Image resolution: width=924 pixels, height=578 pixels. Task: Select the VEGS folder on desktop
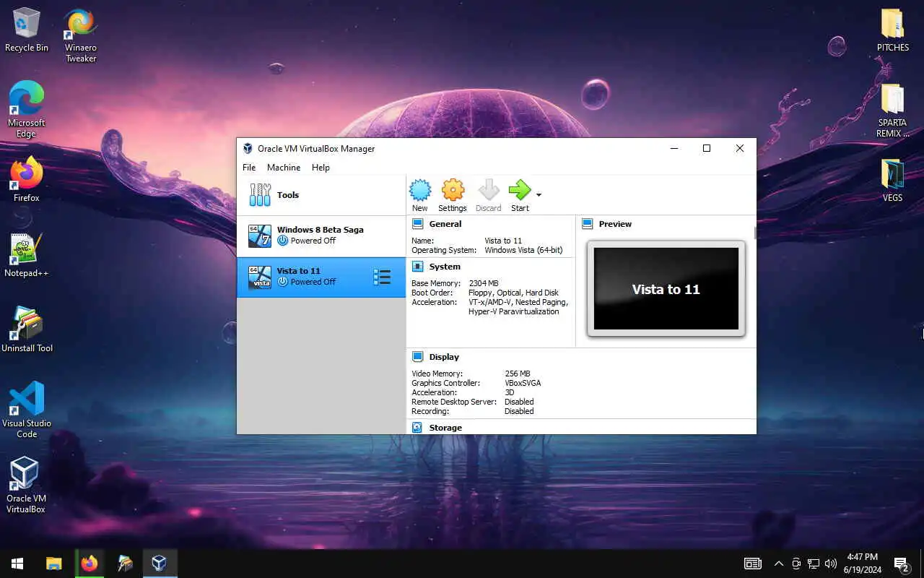pyautogui.click(x=893, y=180)
